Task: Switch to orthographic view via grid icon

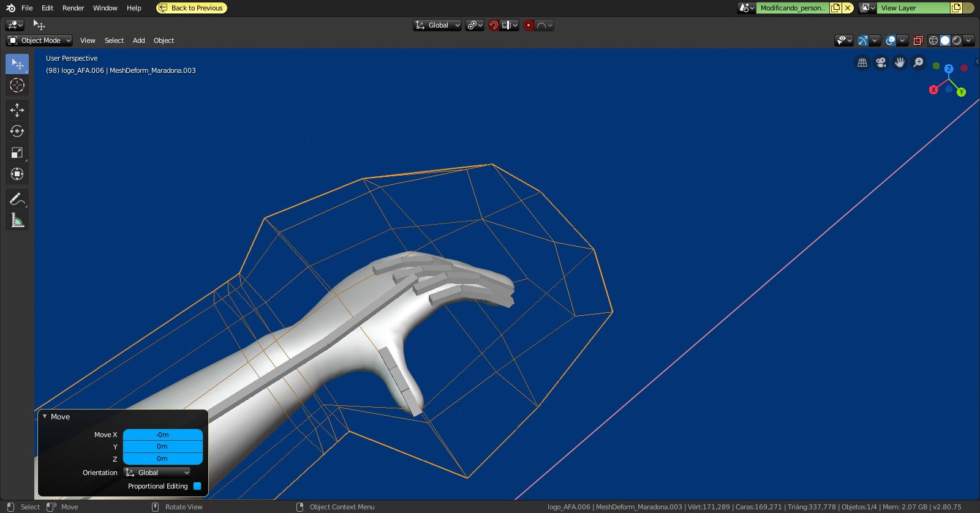Action: (862, 62)
